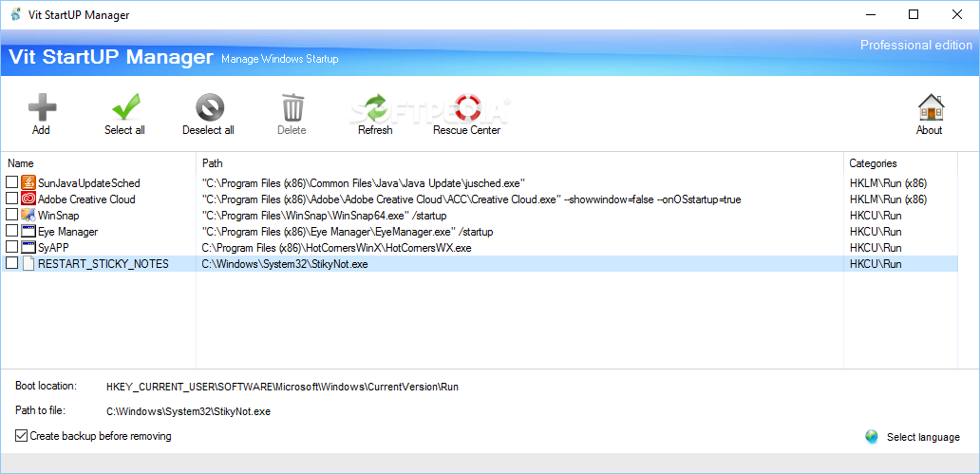This screenshot has width=980, height=474.
Task: Tick the Eye Manager checkbox
Action: [11, 232]
